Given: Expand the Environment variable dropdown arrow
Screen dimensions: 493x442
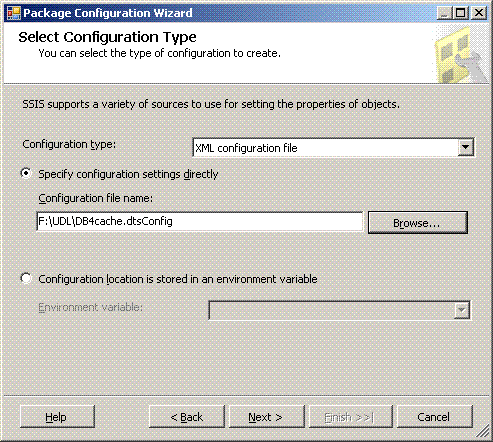Looking at the screenshot, I should pos(462,310).
